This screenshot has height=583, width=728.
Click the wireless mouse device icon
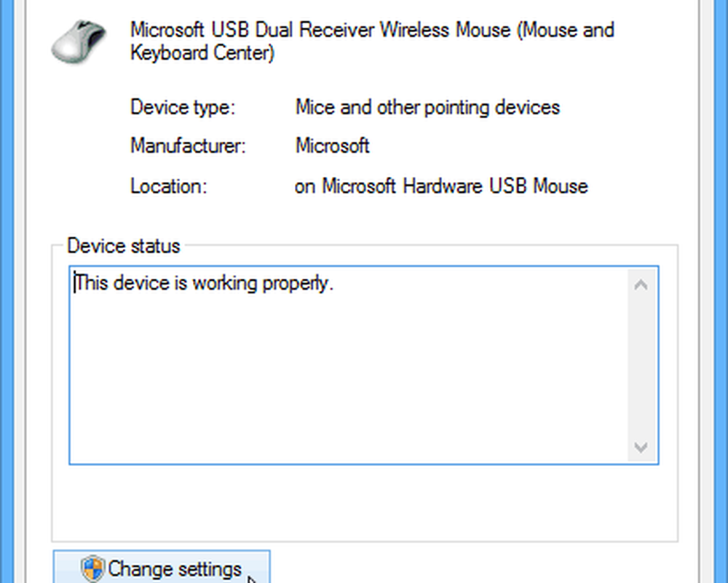(x=78, y=43)
